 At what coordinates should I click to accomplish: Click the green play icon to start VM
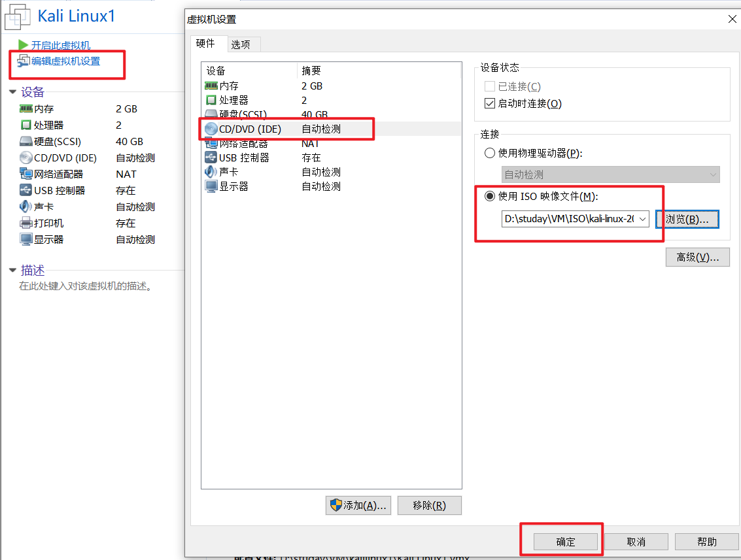pyautogui.click(x=23, y=45)
